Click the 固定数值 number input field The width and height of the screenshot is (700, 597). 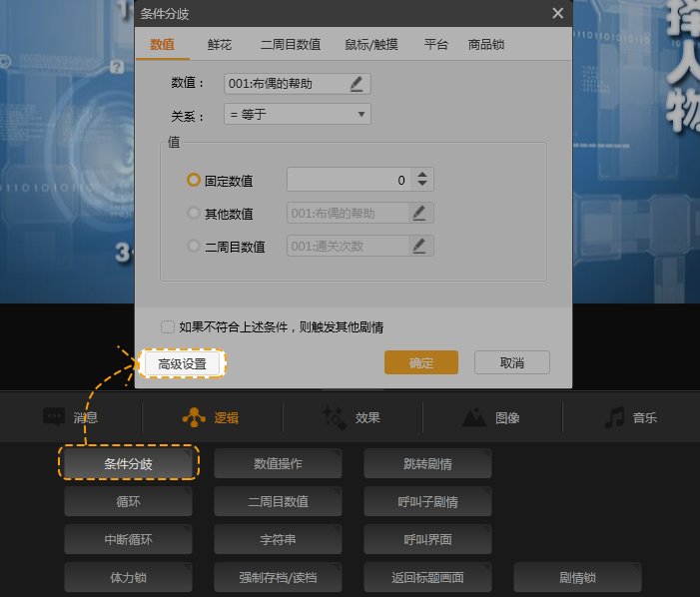tap(350, 180)
